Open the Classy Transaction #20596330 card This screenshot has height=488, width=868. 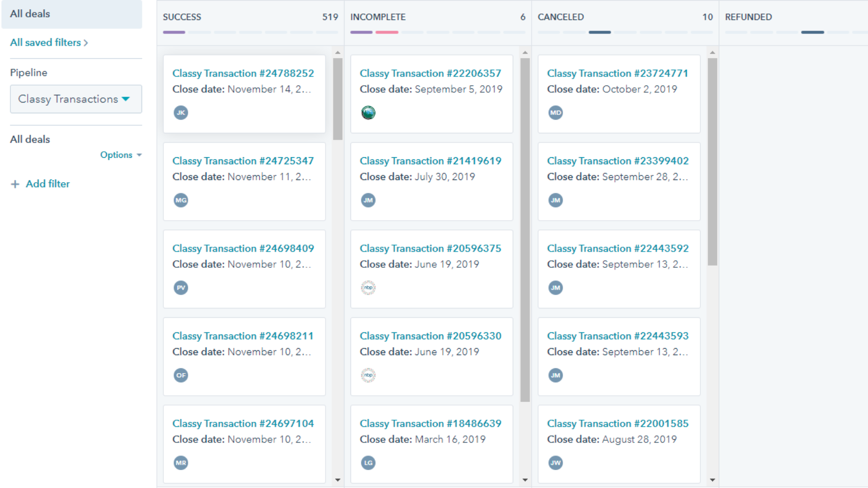[431, 356]
